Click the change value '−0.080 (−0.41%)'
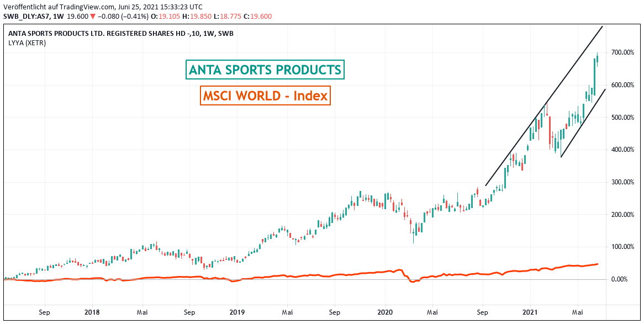 [124, 17]
